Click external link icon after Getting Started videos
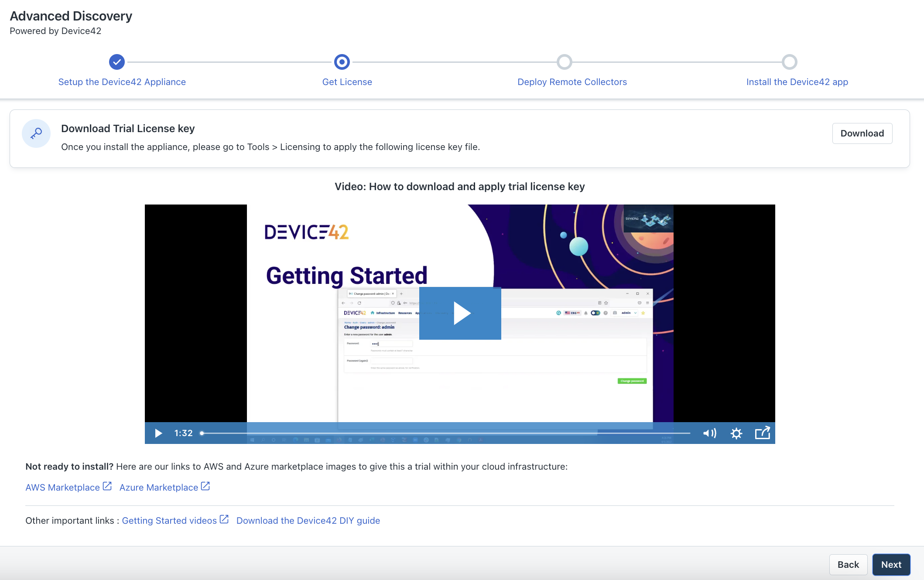Viewport: 924px width, 580px height. [224, 519]
